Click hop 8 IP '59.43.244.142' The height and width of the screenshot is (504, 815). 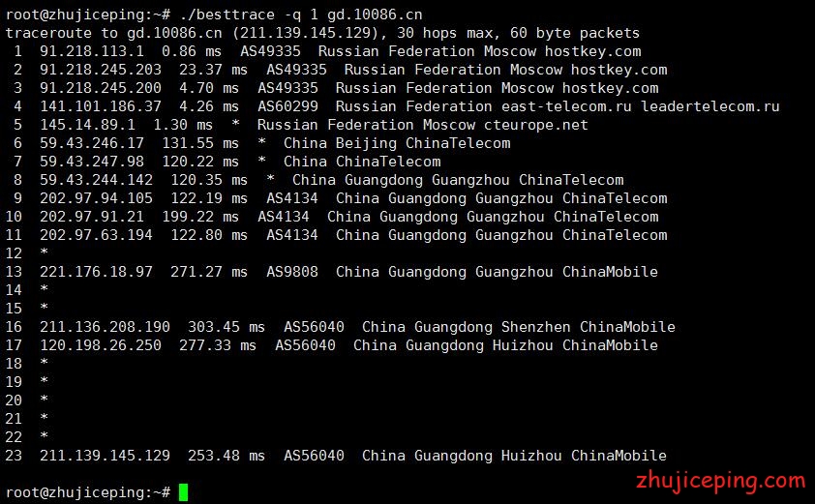96,180
